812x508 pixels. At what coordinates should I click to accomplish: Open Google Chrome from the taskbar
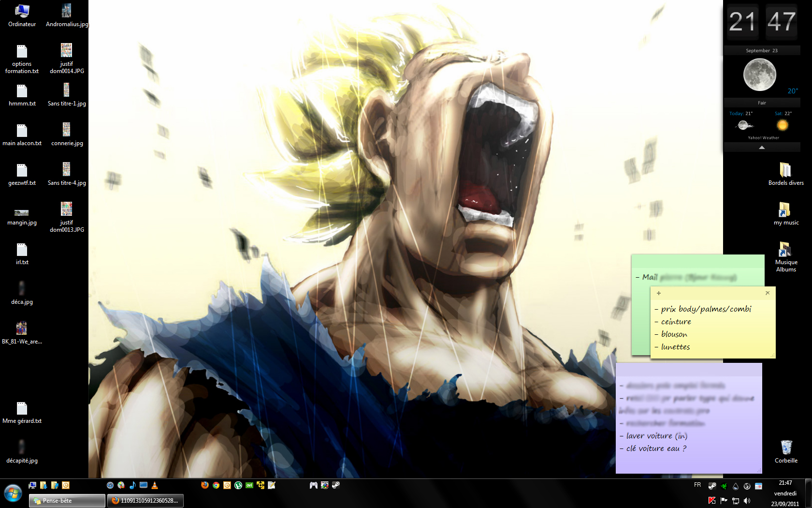(216, 485)
